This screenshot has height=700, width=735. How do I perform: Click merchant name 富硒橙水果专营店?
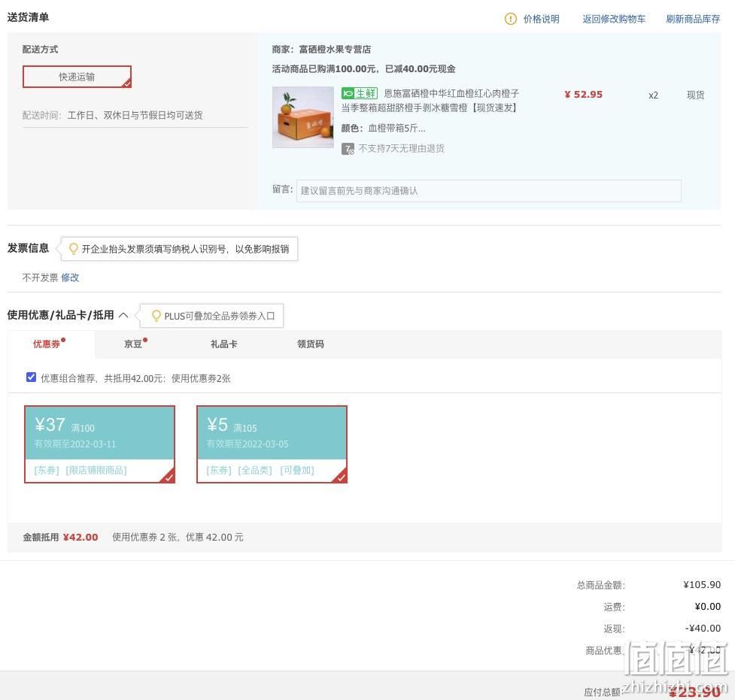335,49
